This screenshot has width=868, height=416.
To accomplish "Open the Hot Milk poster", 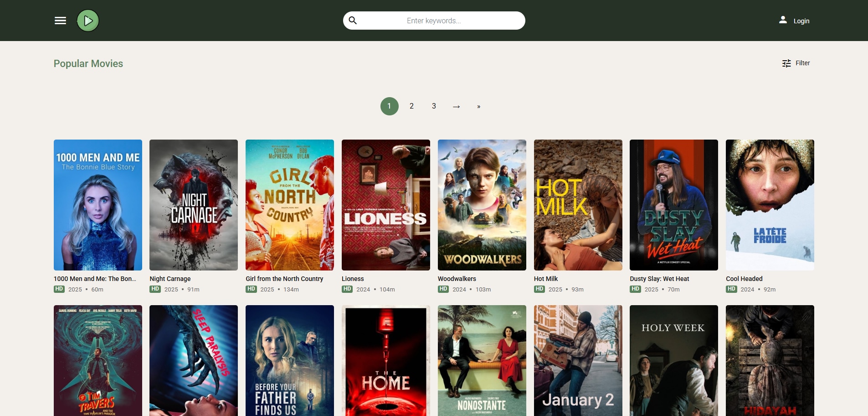I will (x=578, y=205).
